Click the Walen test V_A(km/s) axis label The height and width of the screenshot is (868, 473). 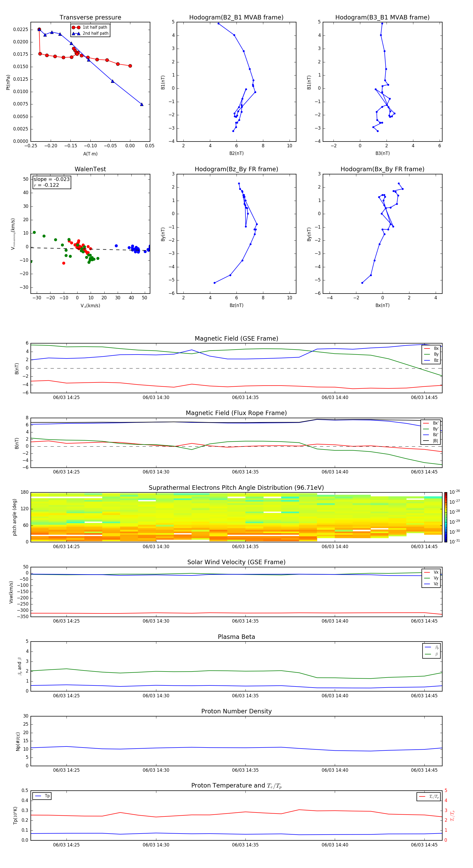tap(90, 306)
